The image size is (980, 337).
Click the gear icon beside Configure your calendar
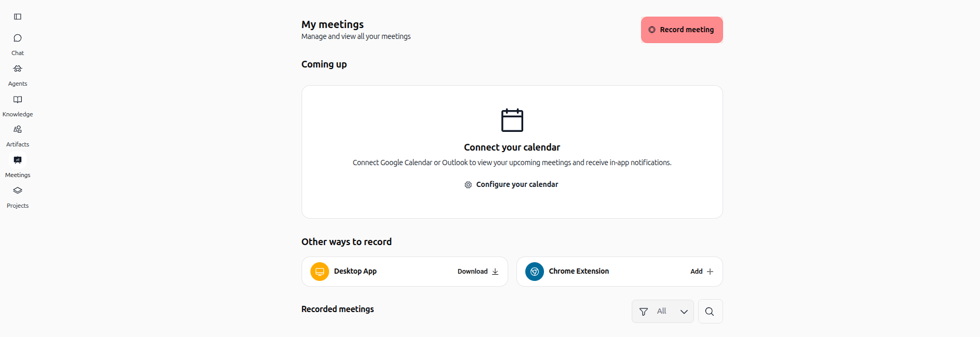click(468, 185)
